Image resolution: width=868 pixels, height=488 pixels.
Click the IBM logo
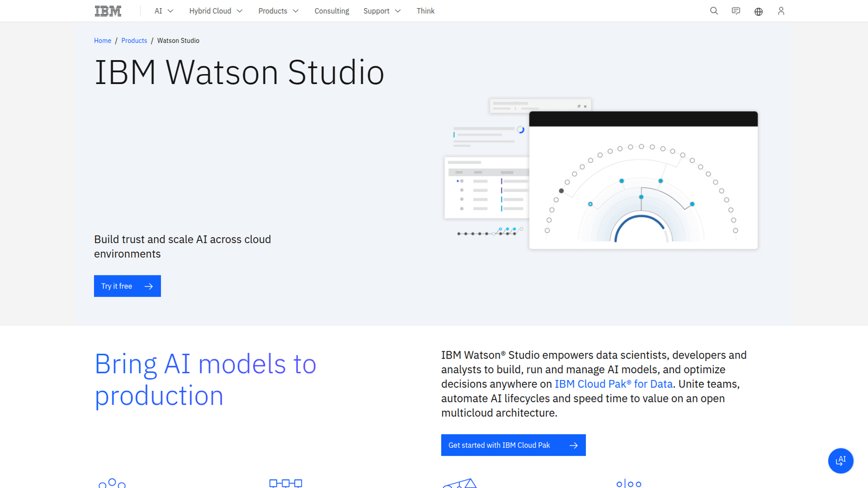click(x=108, y=11)
